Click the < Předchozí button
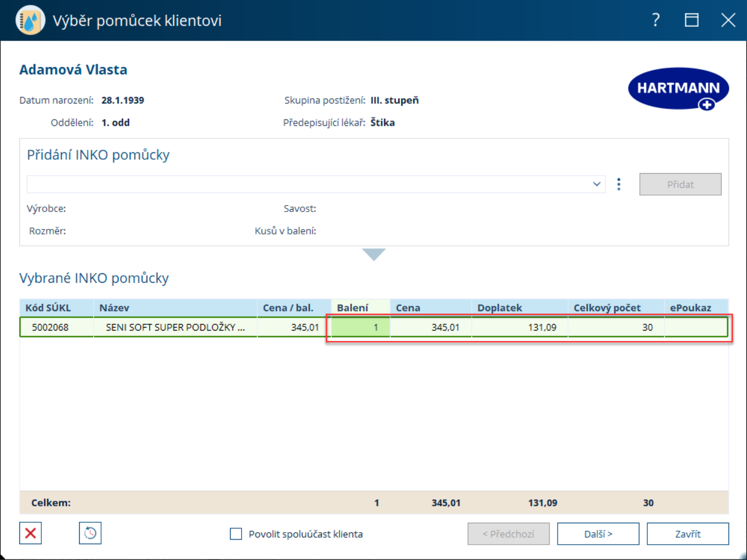The width and height of the screenshot is (747, 560). [508, 534]
